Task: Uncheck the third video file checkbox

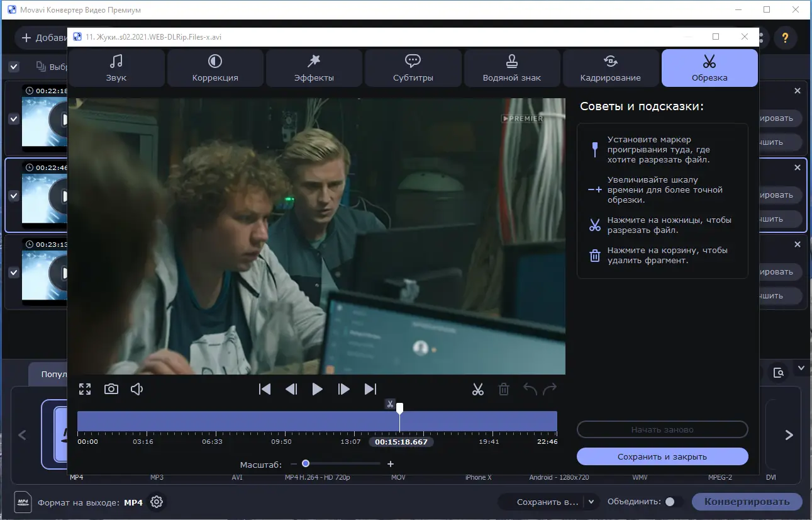Action: (14, 273)
